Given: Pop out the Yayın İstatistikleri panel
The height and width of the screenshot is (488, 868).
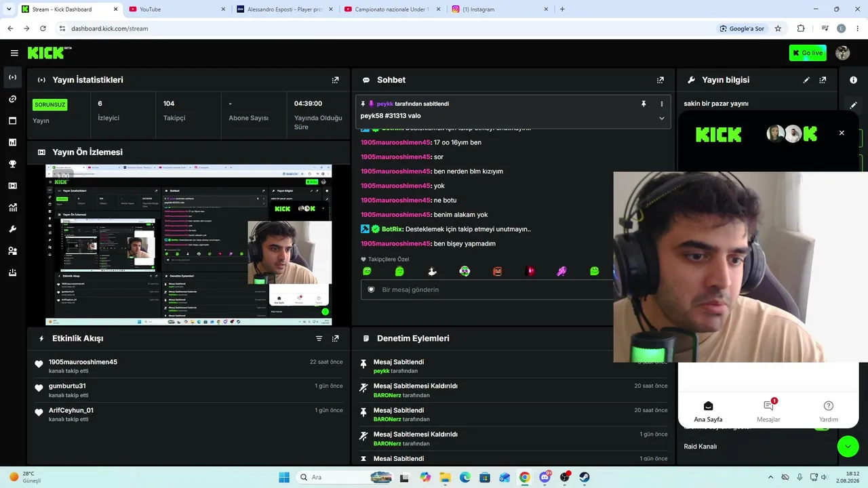Looking at the screenshot, I should (x=335, y=80).
